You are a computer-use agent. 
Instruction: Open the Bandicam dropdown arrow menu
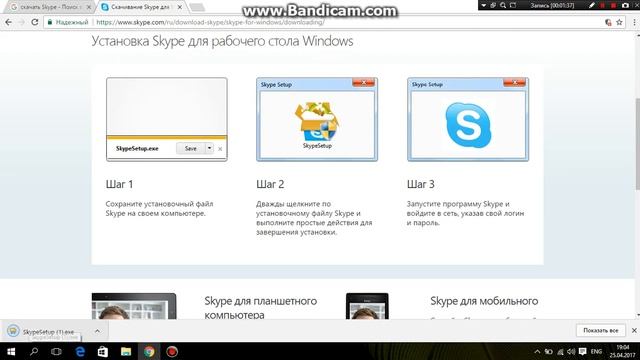click(x=484, y=5)
